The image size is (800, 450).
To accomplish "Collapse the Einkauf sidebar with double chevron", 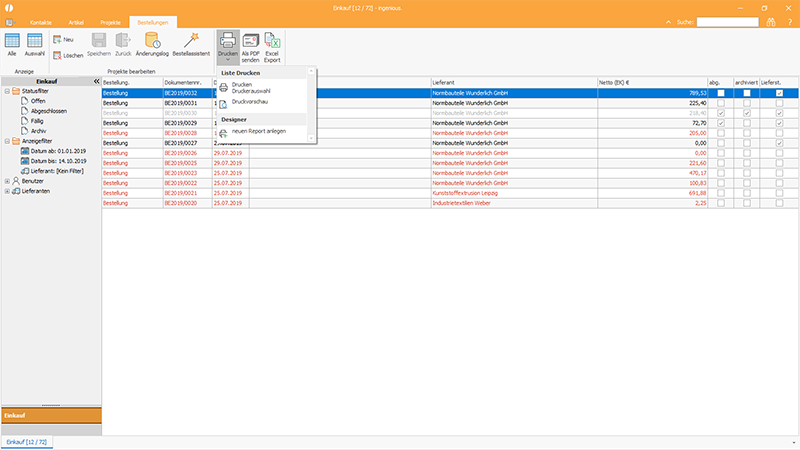I will coord(96,81).
